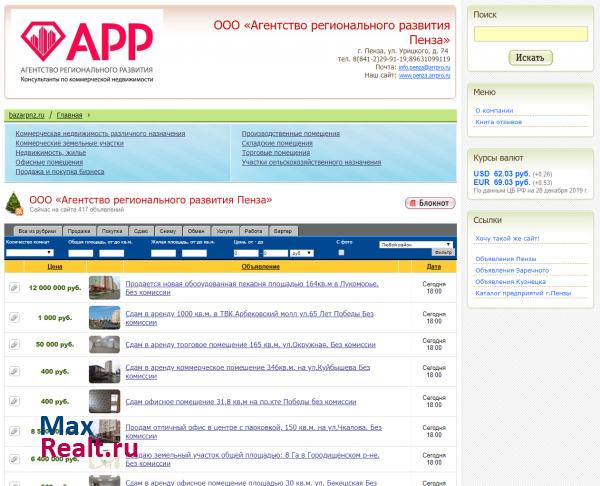This screenshot has height=486, width=600.
Task: Open 'Каталог предприятий г.Пензы' link
Action: tap(523, 294)
